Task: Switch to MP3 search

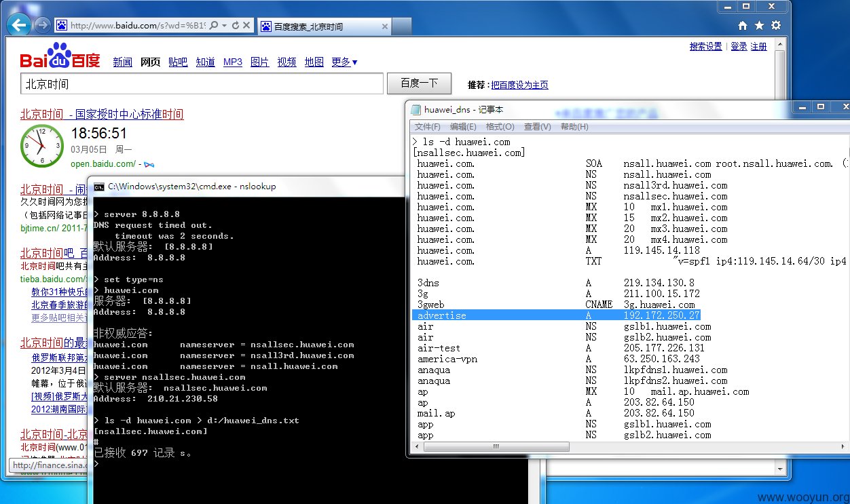Action: [233, 62]
